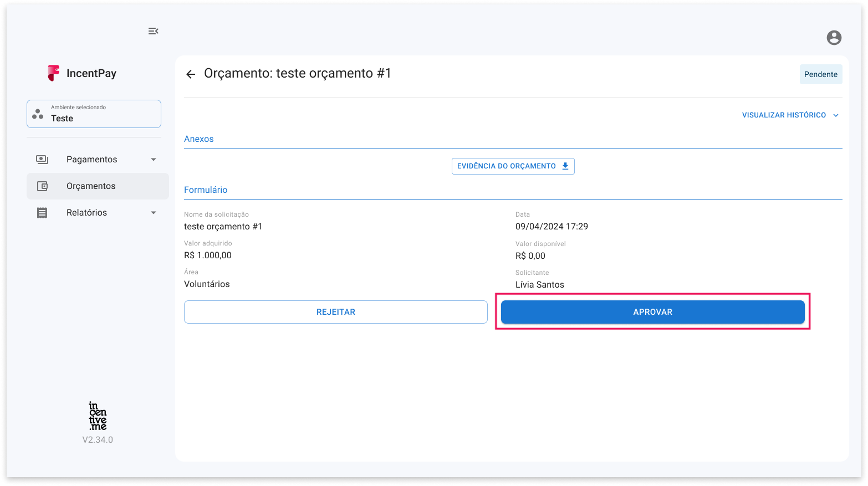Click the version label V2.34.0
This screenshot has width=868, height=486.
coord(98,440)
